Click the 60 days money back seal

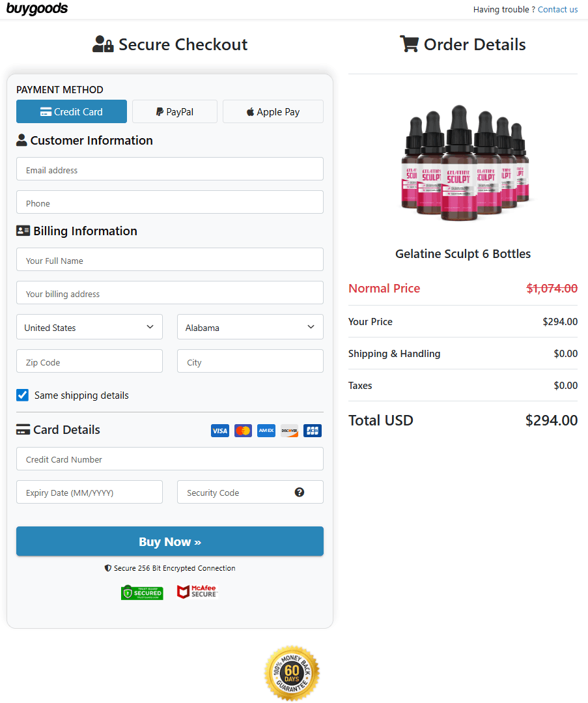[292, 673]
